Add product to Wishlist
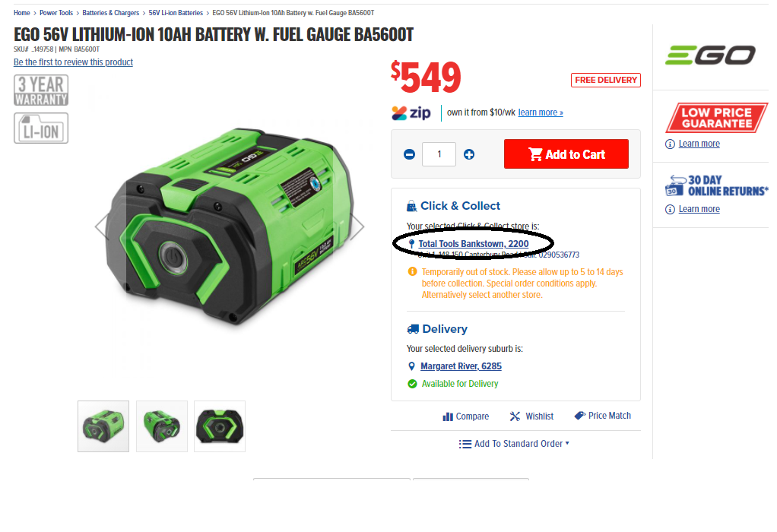 (531, 416)
